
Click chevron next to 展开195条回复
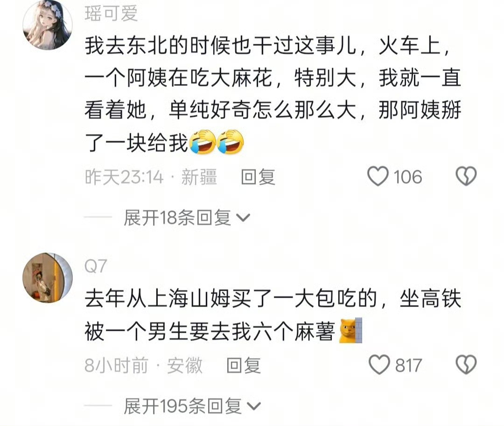[254, 406]
